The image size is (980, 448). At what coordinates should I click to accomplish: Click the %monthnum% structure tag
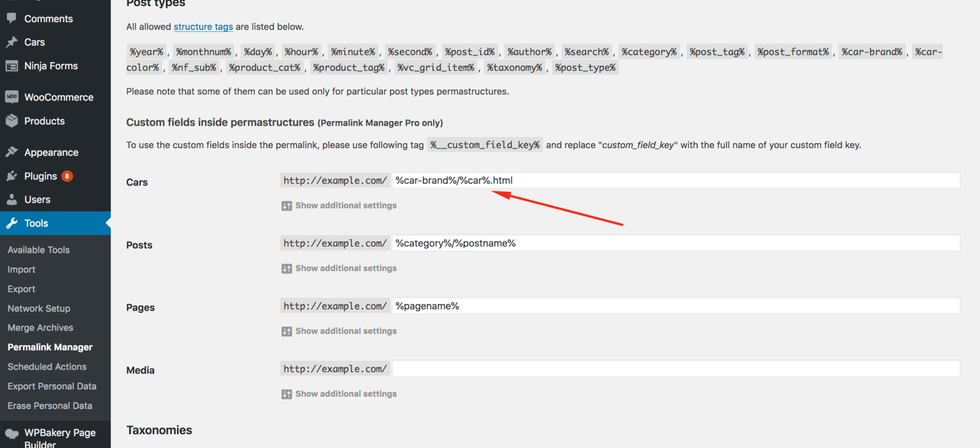[203, 52]
